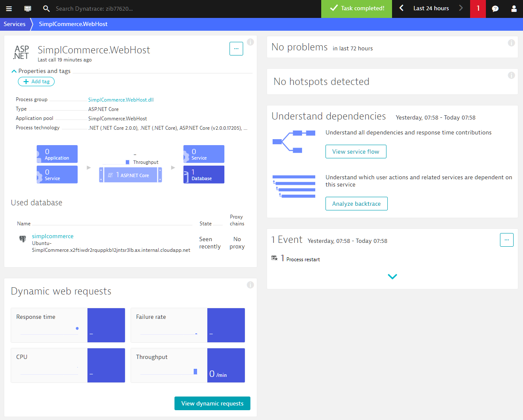
Task: Open service panel more options button
Action: [236, 49]
